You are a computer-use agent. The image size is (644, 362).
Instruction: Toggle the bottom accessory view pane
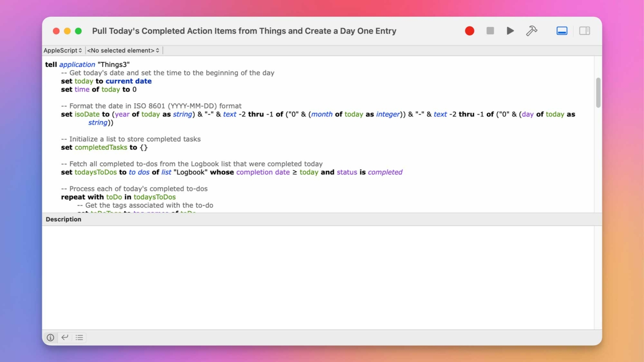point(562,30)
